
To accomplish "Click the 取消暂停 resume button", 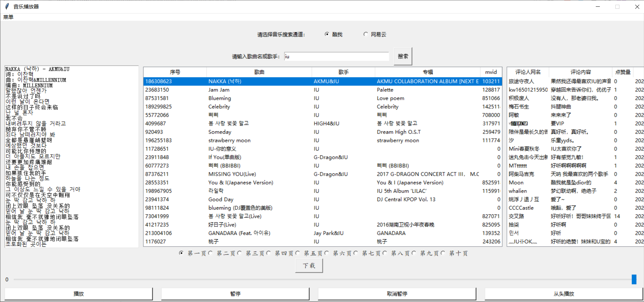I will [x=397, y=294].
